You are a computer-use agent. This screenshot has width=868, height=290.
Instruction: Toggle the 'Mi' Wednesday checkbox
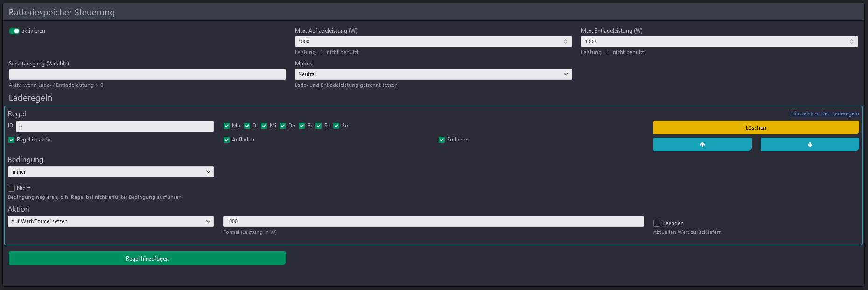pyautogui.click(x=264, y=126)
